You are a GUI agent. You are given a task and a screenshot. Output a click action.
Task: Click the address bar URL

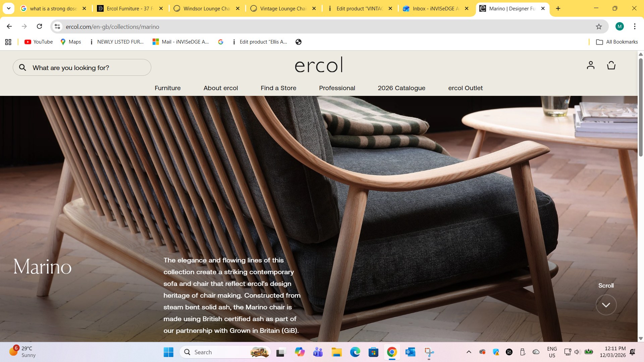pos(112,26)
